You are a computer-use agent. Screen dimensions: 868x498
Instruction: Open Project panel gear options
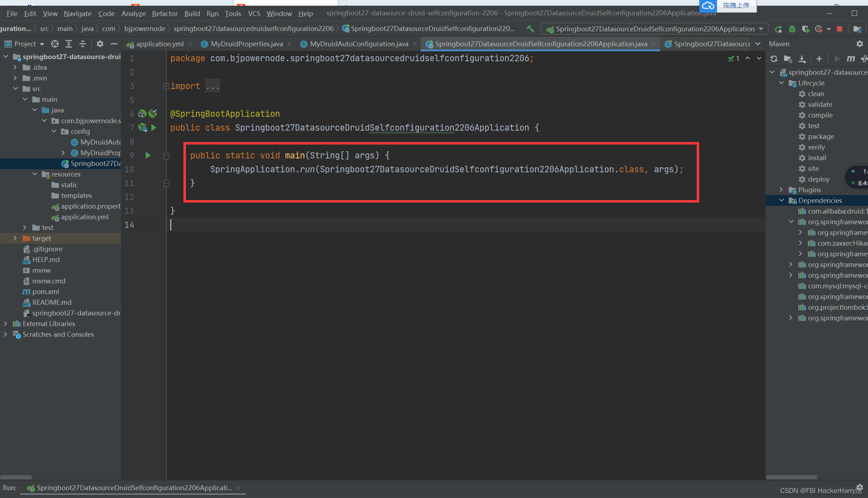coord(100,44)
